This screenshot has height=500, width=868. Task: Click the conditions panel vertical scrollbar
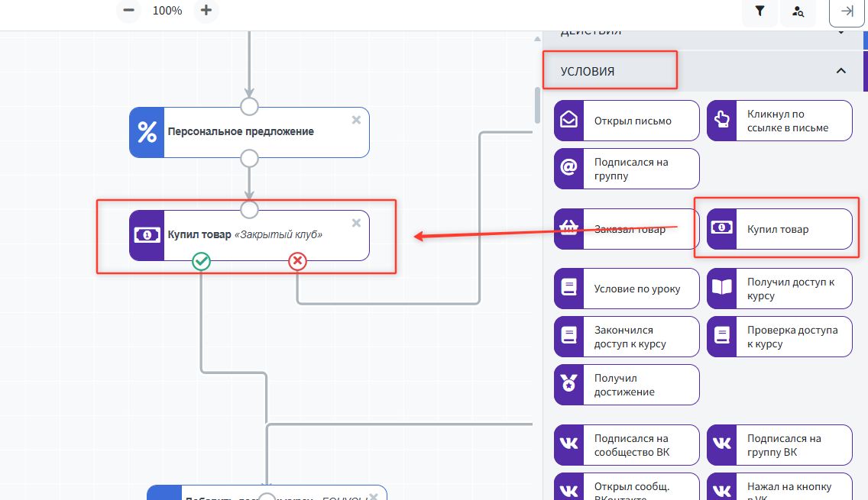[x=537, y=105]
